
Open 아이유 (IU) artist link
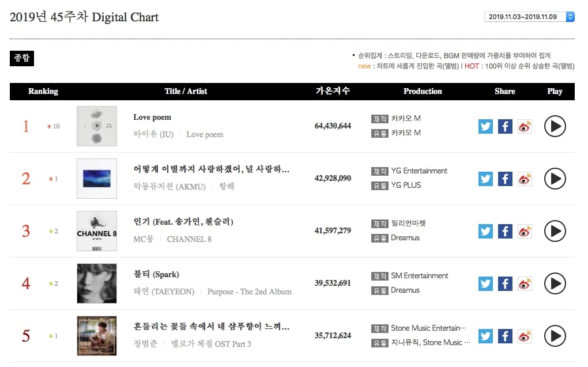tap(153, 134)
